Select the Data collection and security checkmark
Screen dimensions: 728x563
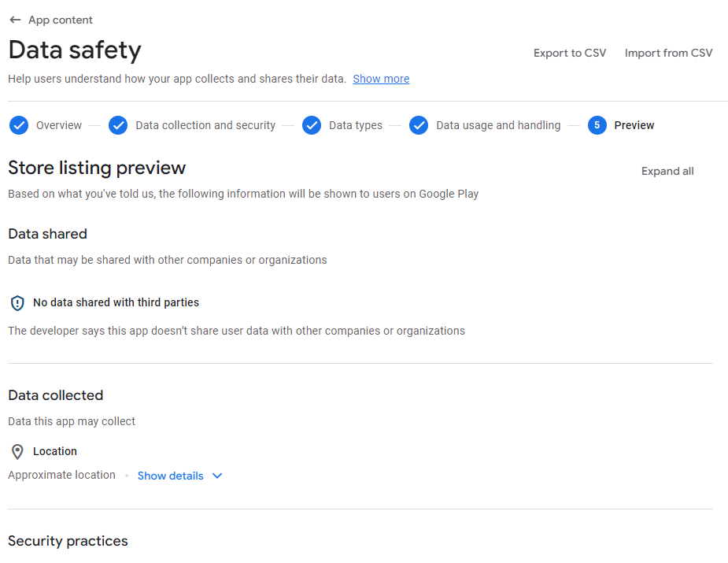click(x=118, y=125)
